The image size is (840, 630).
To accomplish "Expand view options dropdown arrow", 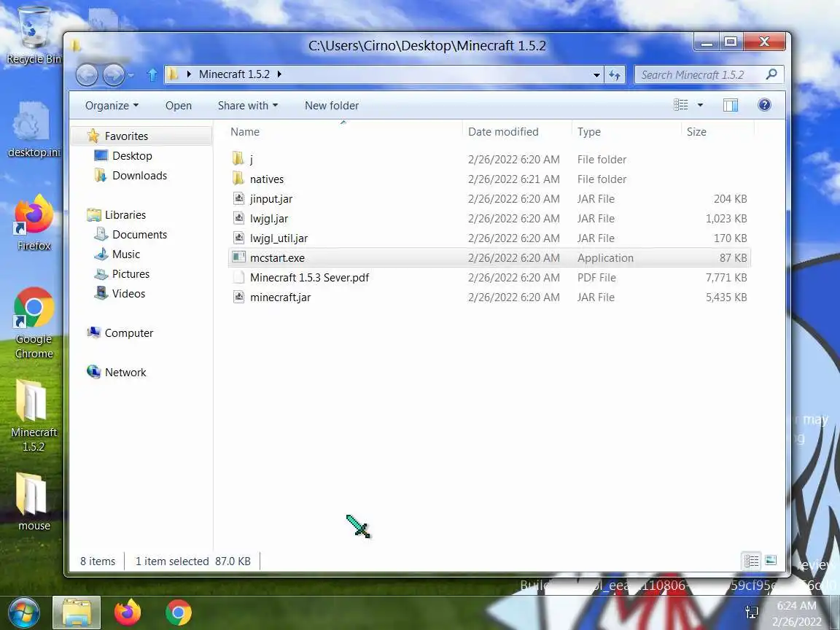I will coord(700,105).
